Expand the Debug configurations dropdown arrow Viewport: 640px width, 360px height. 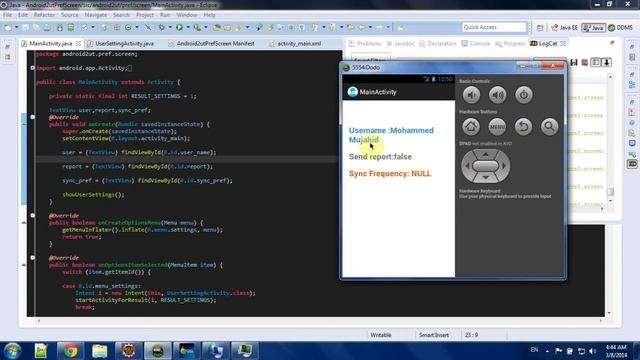click(170, 27)
